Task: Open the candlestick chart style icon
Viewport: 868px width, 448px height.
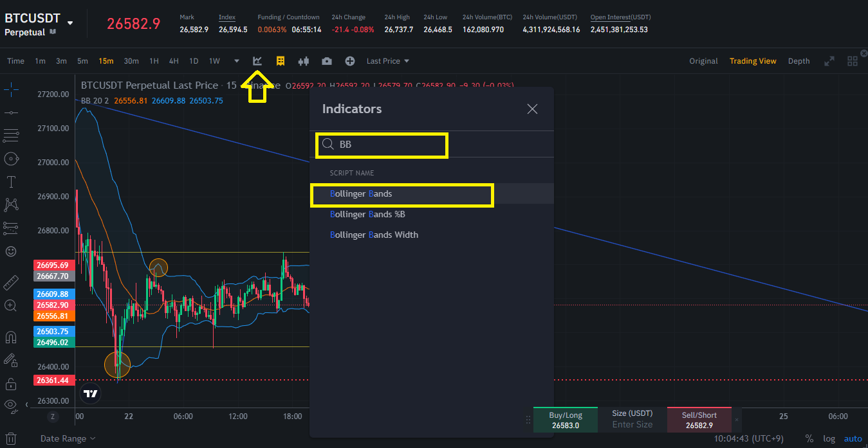Action: pyautogui.click(x=304, y=61)
